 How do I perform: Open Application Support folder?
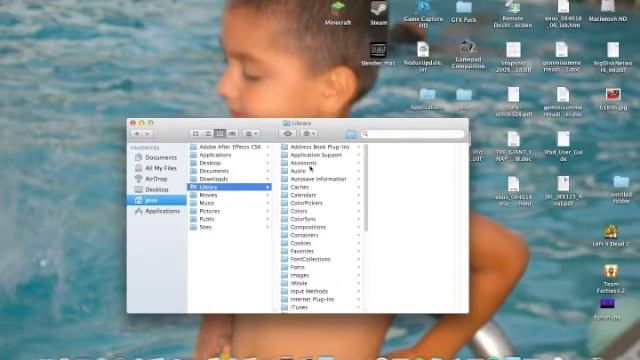point(321,155)
